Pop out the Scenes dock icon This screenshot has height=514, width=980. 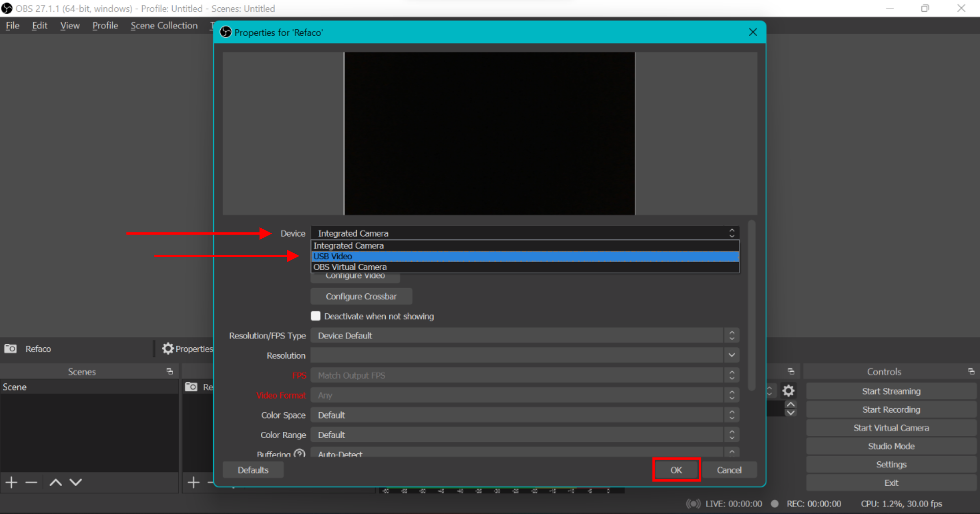click(170, 372)
